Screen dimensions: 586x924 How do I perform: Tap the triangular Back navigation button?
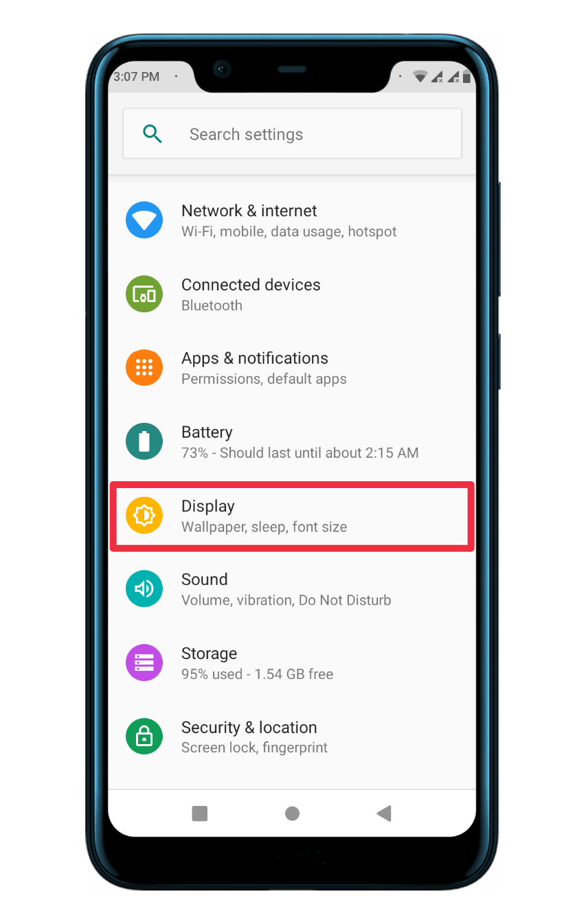pos(384,813)
